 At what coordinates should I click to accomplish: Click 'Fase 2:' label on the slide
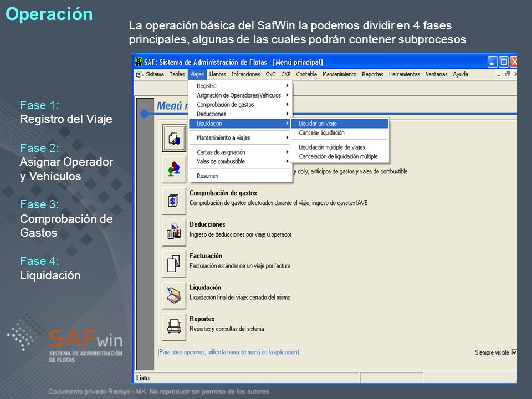pyautogui.click(x=39, y=148)
